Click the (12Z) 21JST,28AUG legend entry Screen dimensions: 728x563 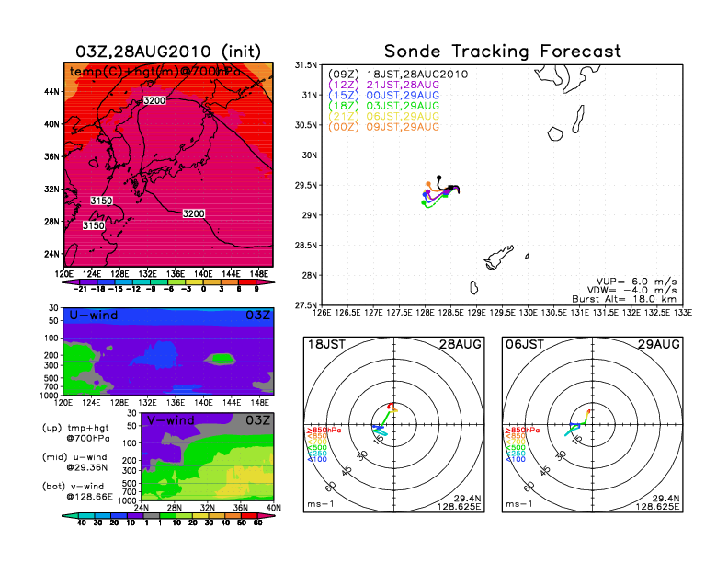tap(383, 85)
